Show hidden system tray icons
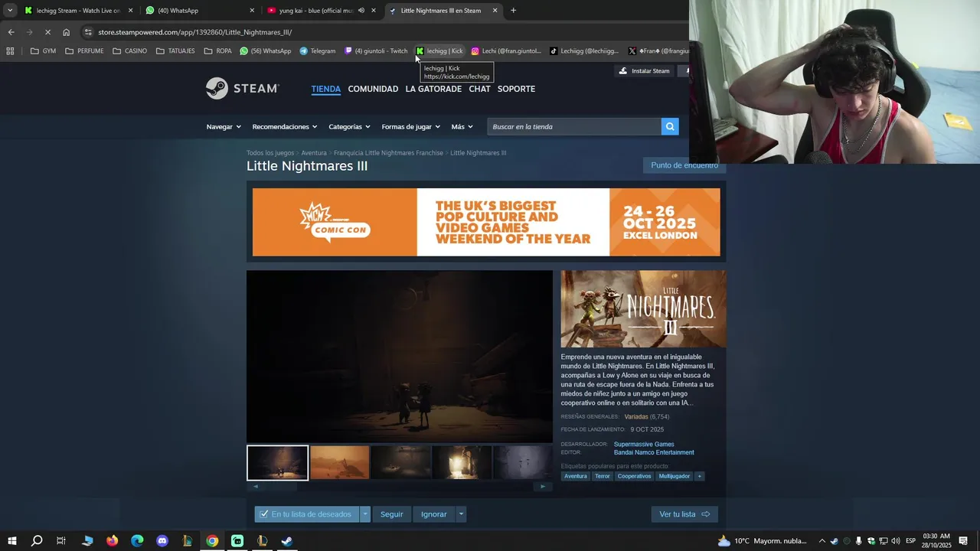980x551 pixels. point(822,541)
